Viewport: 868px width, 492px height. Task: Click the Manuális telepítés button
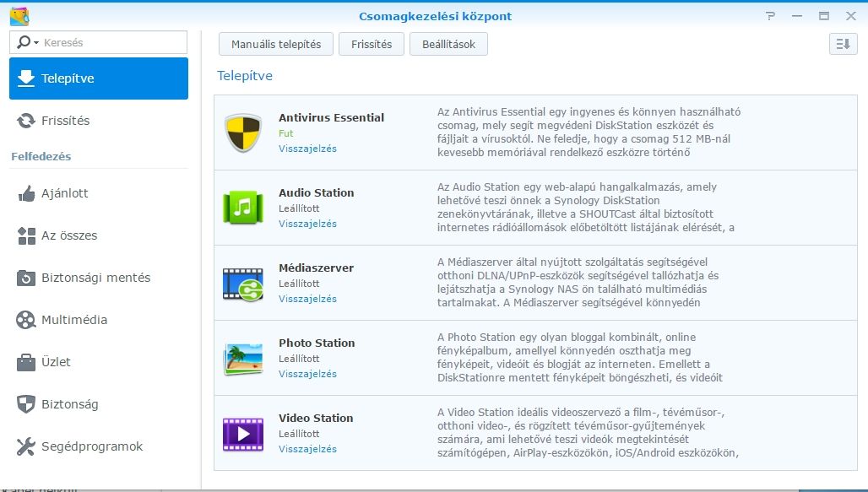(x=275, y=44)
